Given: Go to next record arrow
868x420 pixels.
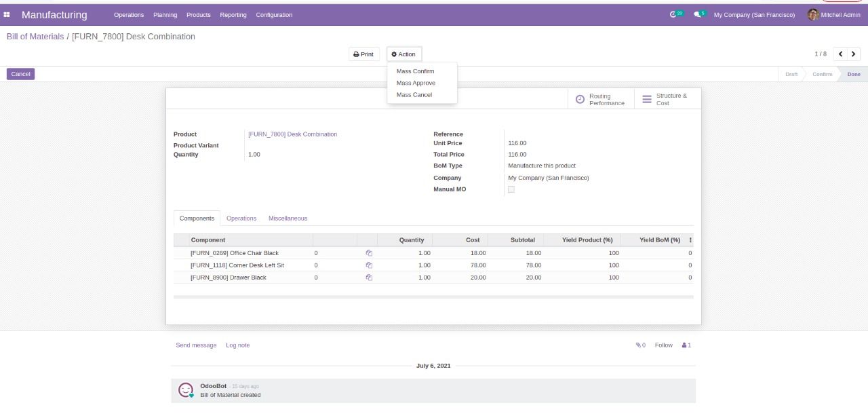Looking at the screenshot, I should [853, 54].
